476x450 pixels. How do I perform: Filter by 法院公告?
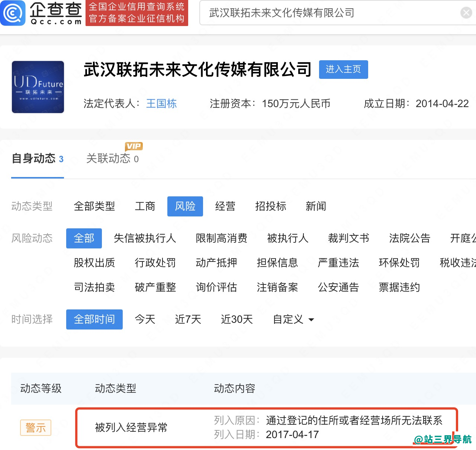[x=410, y=238]
